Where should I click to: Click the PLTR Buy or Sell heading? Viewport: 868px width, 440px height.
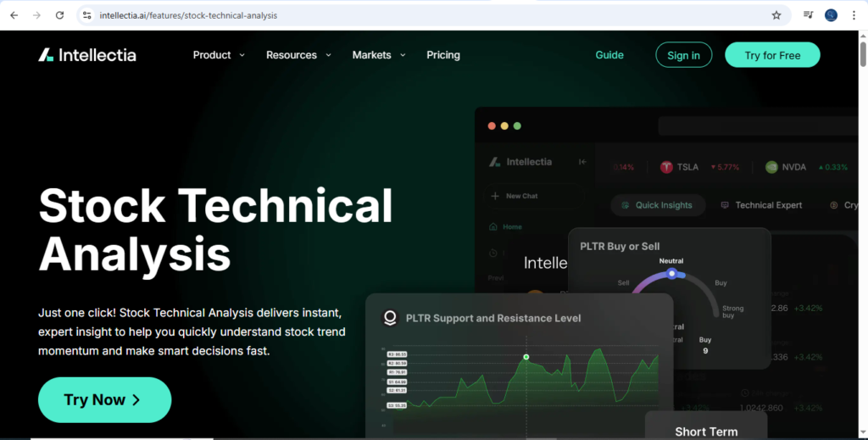coord(620,247)
